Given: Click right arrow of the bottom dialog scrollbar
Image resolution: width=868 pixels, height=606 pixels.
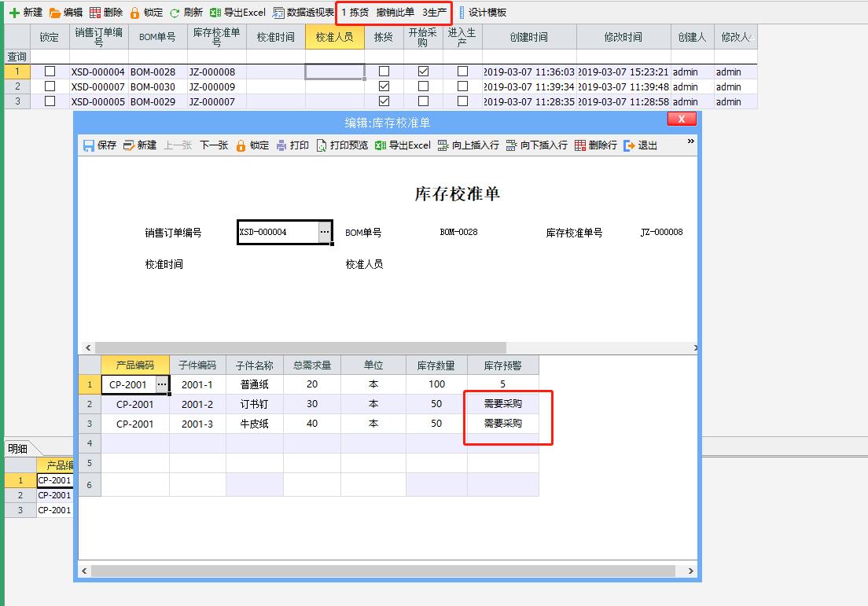Looking at the screenshot, I should pos(691,571).
